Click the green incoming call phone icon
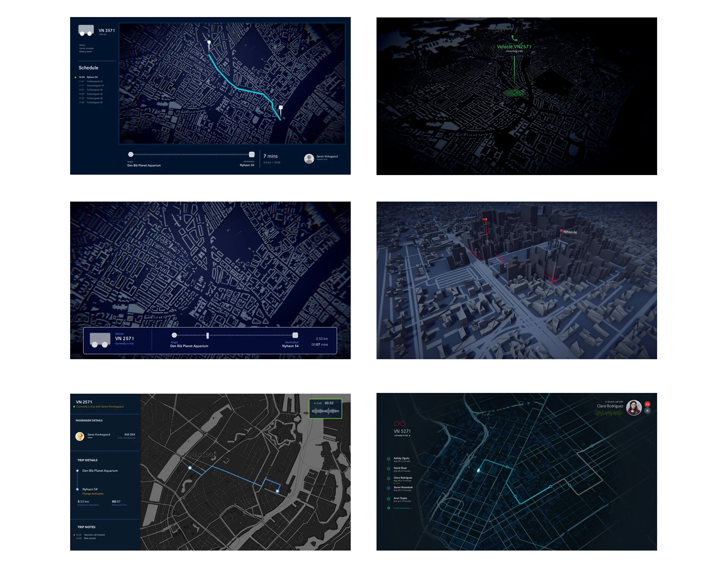The image size is (728, 582). (x=514, y=38)
